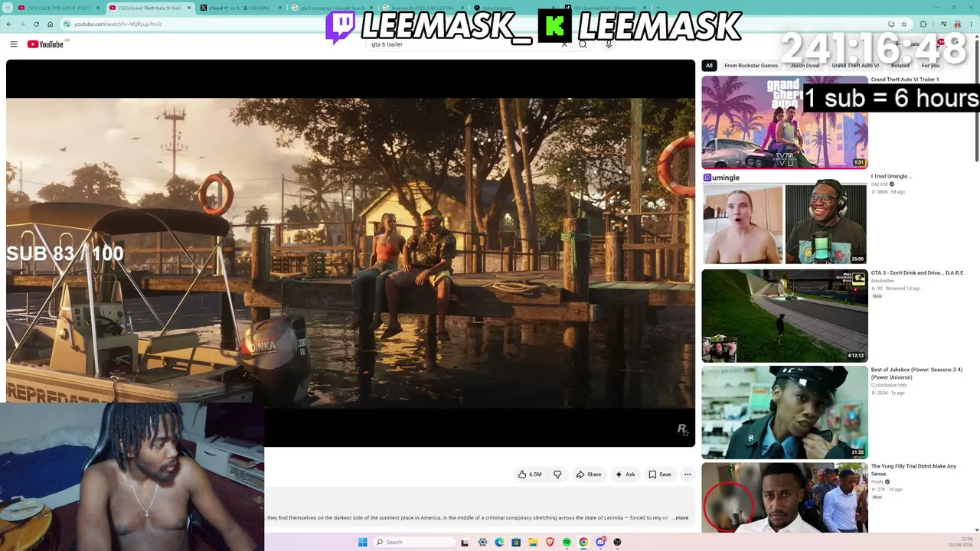Screen dimensions: 980x551
Task: Select the Related filter chip
Action: pyautogui.click(x=900, y=66)
